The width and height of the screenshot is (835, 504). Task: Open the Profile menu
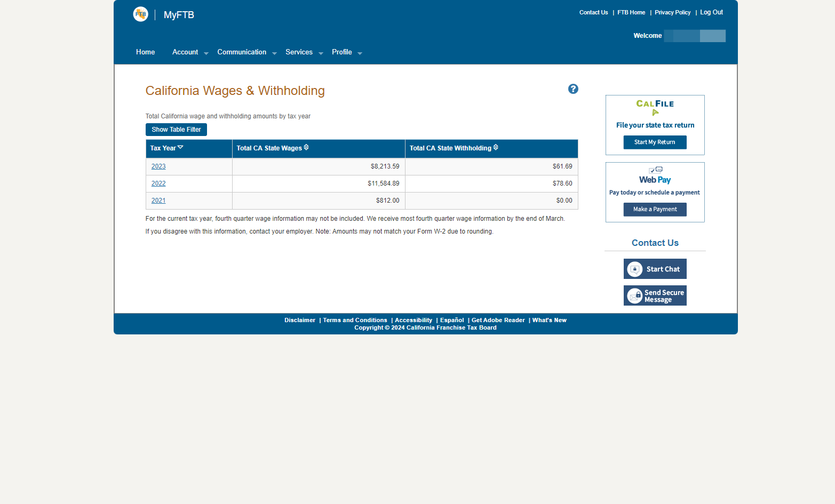[x=341, y=52]
